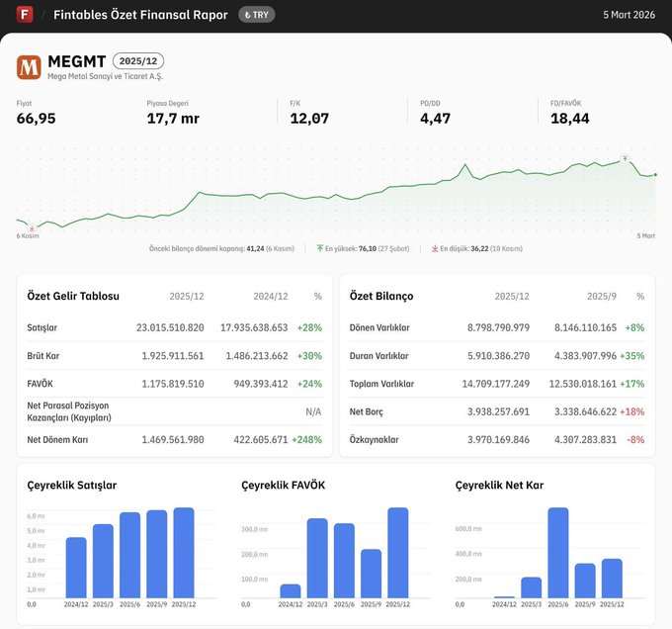Click the Dönen Varlıklar +8% change
This screenshot has width=672, height=629.
634,327
